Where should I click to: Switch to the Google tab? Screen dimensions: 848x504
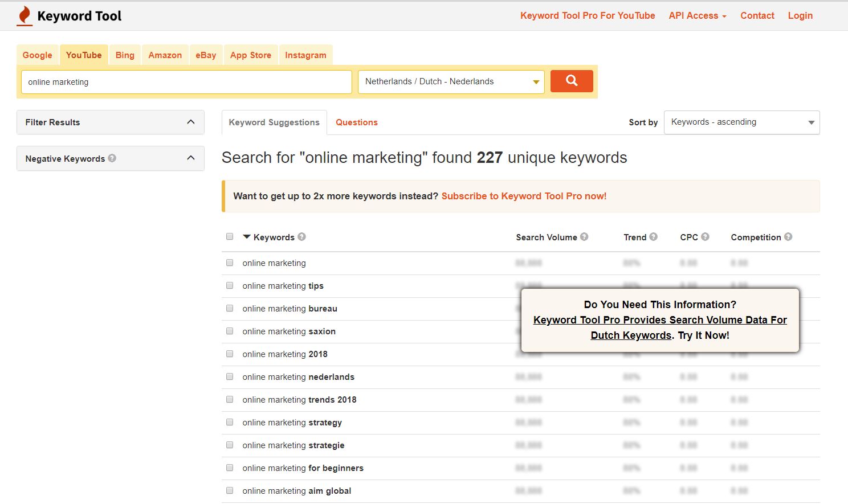[38, 55]
